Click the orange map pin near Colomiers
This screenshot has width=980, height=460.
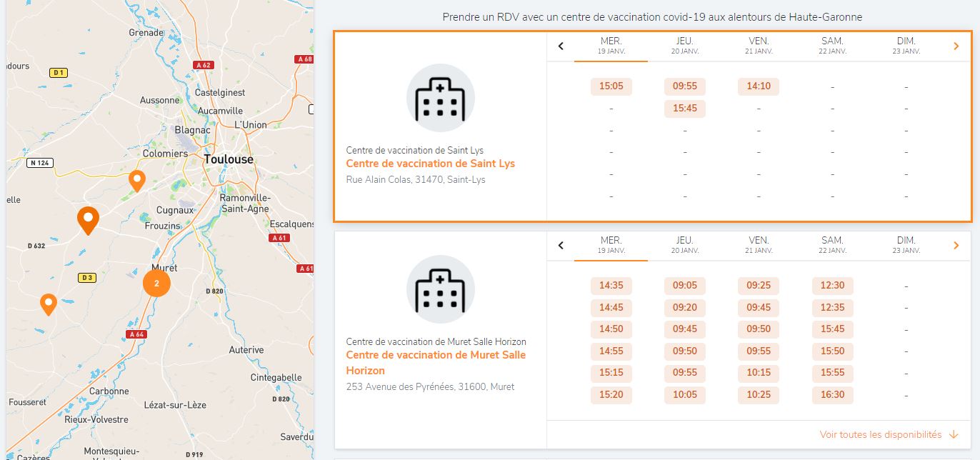[136, 181]
